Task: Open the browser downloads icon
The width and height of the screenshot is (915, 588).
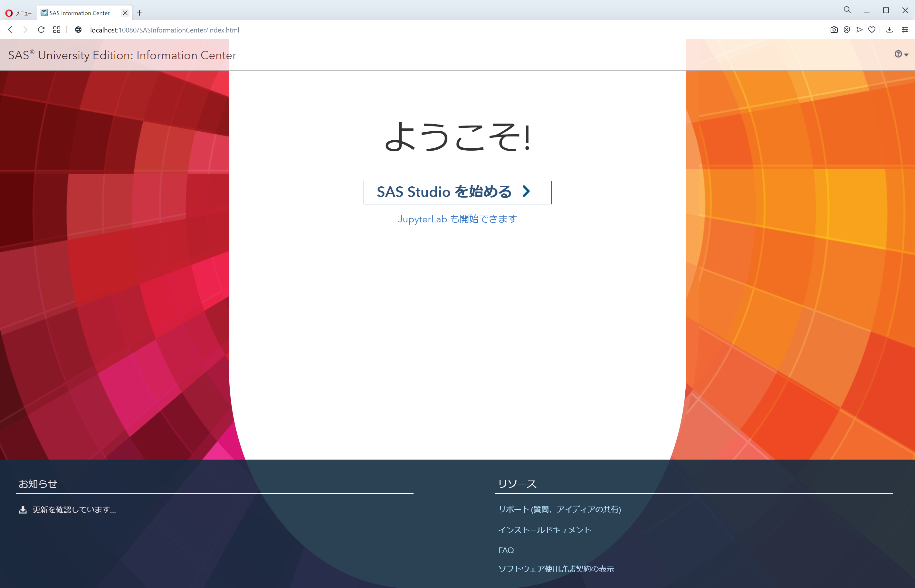Action: point(890,30)
